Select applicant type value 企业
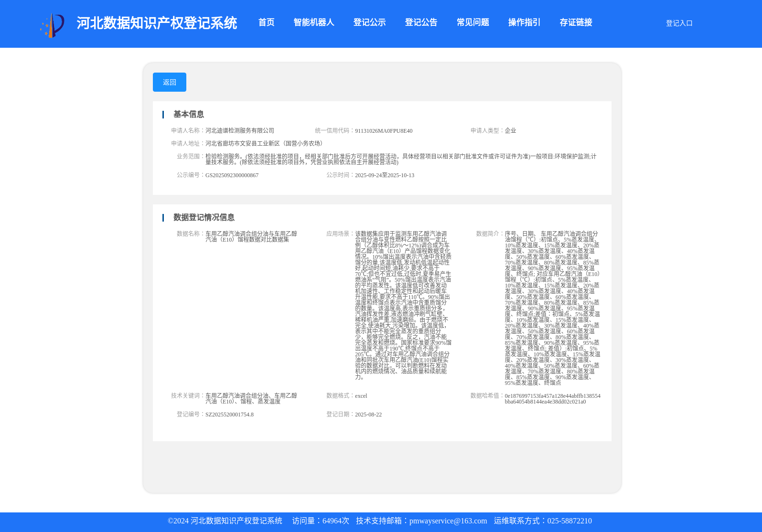This screenshot has height=532, width=762. tap(510, 131)
